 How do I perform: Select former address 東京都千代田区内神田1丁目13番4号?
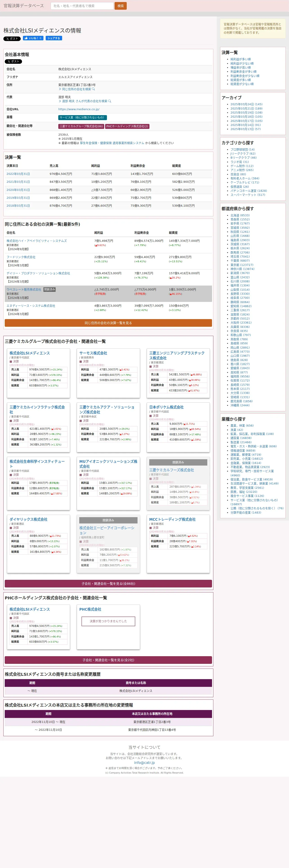(x=152, y=730)
